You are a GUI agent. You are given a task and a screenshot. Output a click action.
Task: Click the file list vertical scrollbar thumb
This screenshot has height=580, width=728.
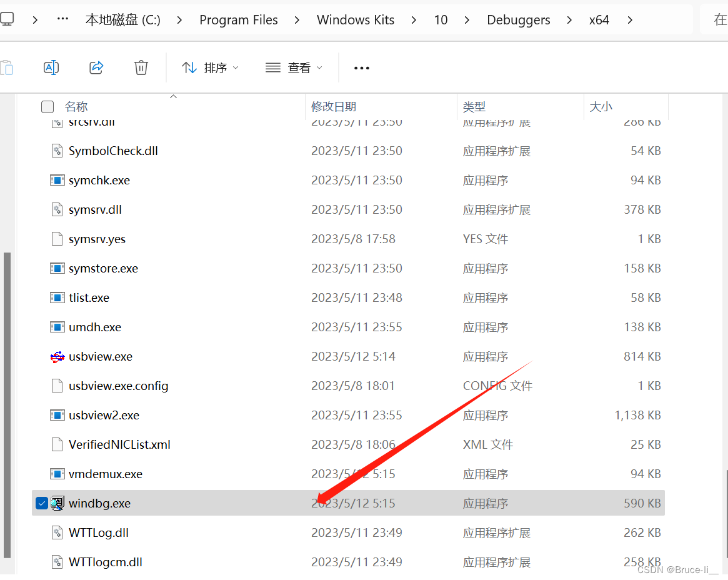[726, 513]
